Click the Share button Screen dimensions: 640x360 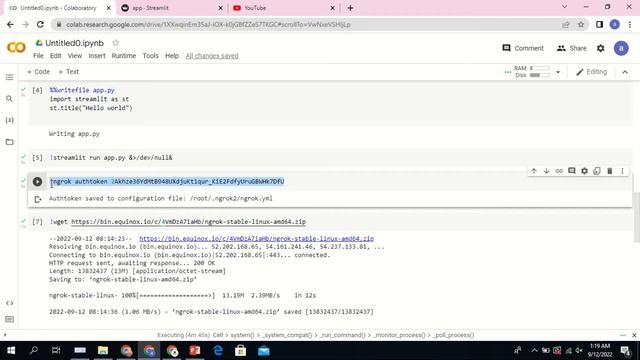click(x=571, y=48)
